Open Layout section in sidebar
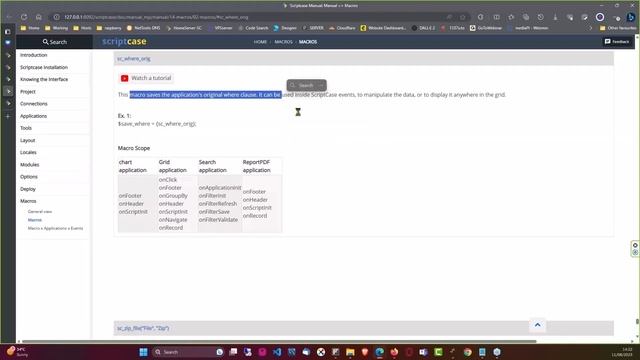 27,140
